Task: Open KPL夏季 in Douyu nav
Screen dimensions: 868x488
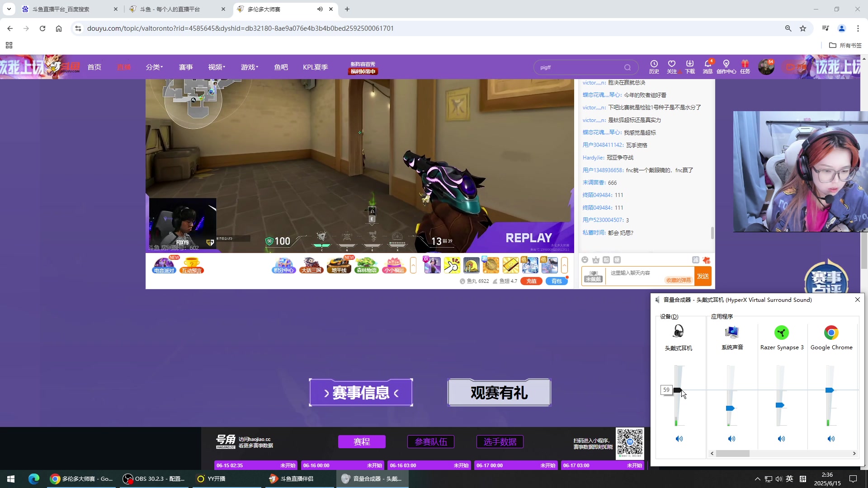Action: click(x=316, y=67)
